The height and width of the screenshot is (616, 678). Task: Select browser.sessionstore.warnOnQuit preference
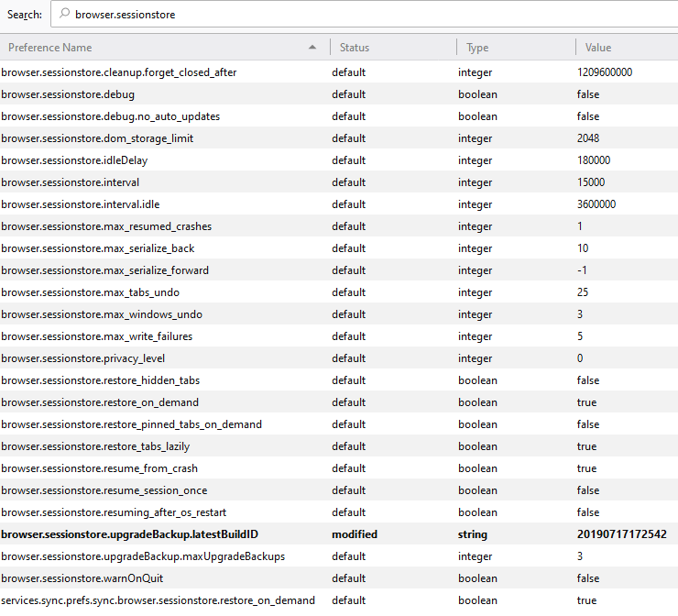82,578
